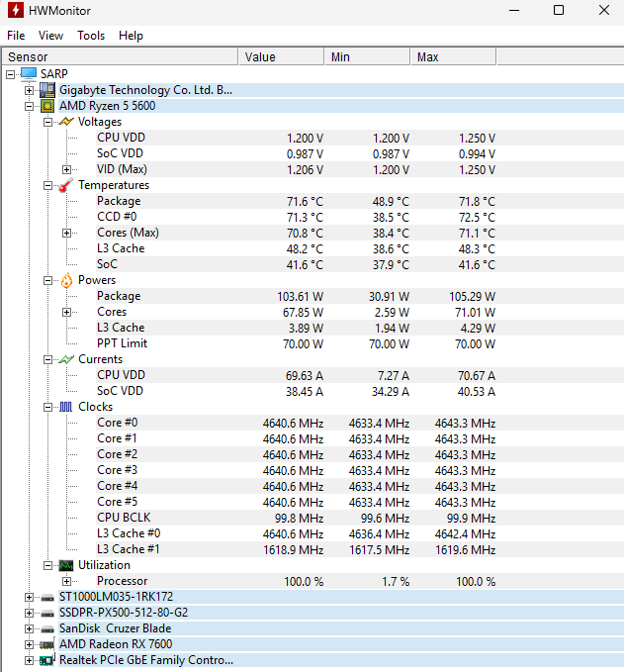
Task: Click the AMD Radeon RX 7600 card icon
Action: pos(47,644)
